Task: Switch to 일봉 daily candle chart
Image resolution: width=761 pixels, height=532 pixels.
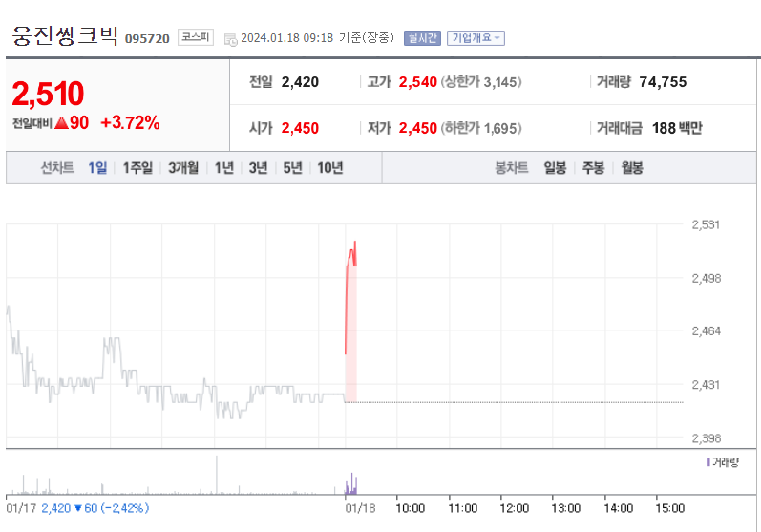Action: (x=555, y=168)
